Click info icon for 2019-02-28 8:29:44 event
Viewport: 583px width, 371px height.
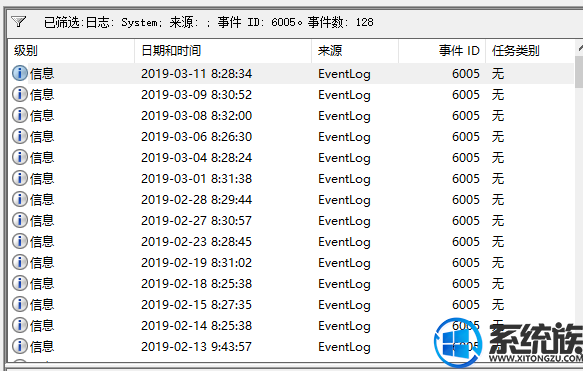(20, 199)
